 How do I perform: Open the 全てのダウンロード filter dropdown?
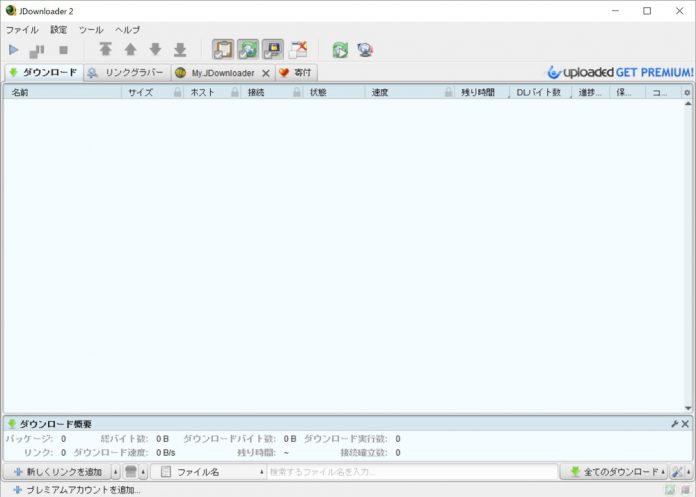click(x=613, y=472)
